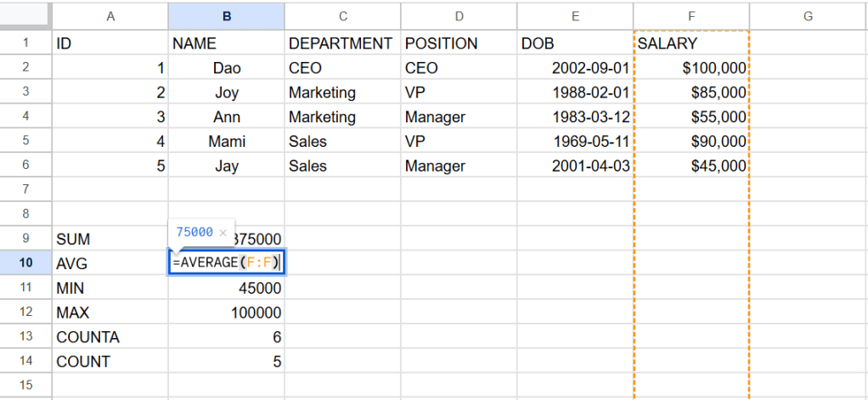Select column B header

tap(226, 14)
